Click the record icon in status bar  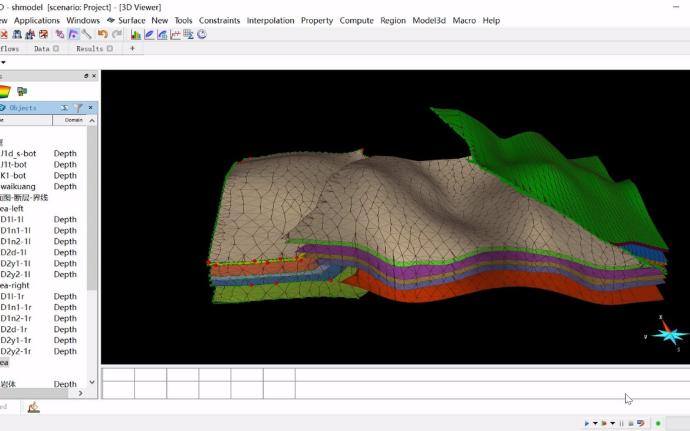(604, 424)
